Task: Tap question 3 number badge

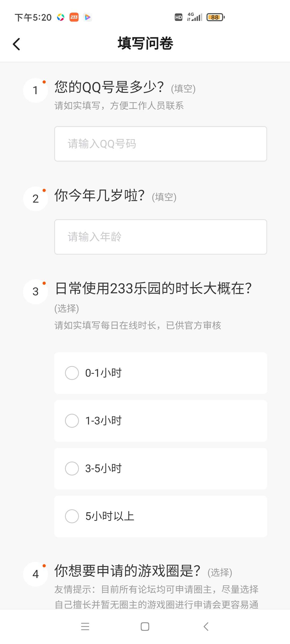Action: coord(35,292)
